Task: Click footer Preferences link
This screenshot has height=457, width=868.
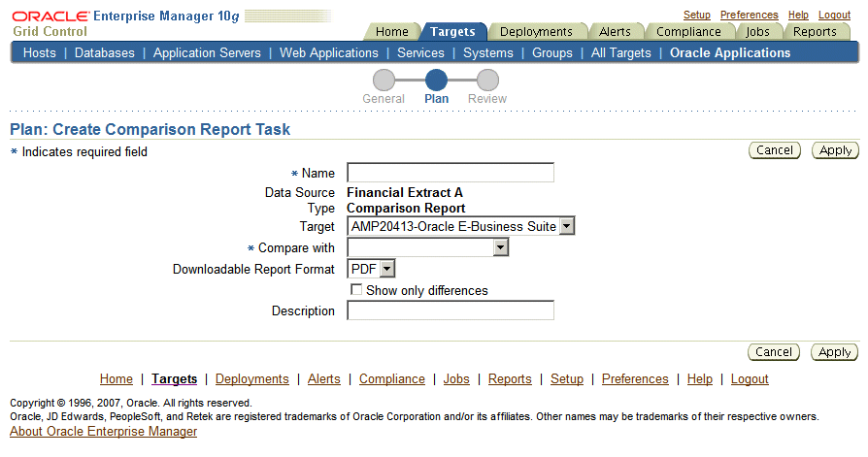Action: pyautogui.click(x=635, y=379)
